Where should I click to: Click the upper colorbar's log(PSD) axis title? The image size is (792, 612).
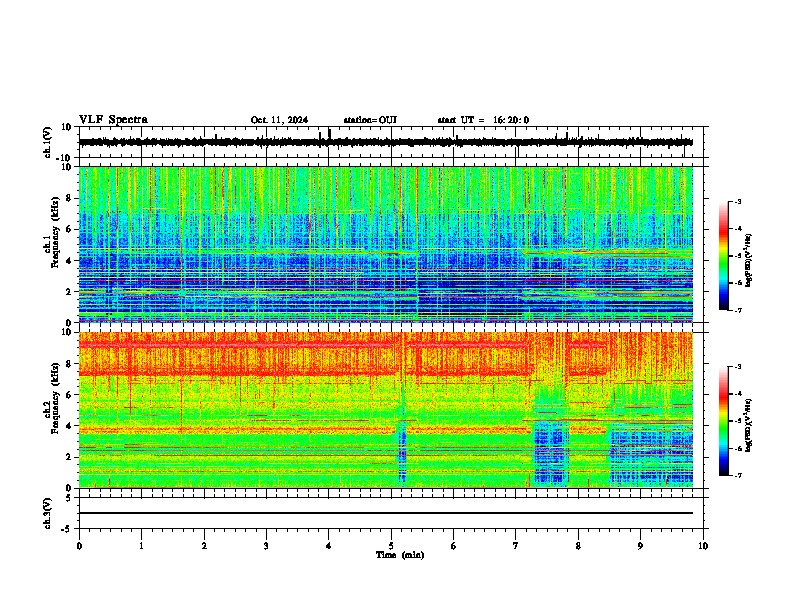[749, 260]
